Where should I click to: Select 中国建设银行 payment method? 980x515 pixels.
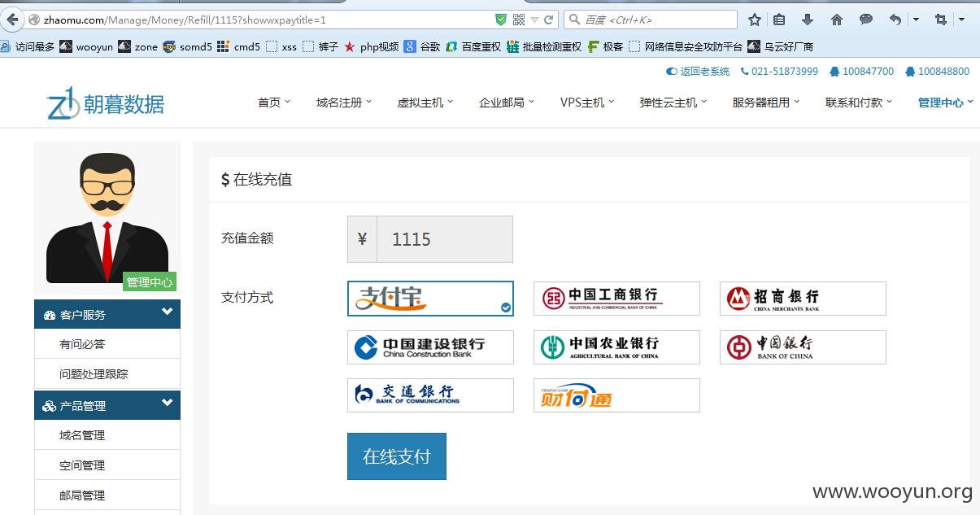(430, 347)
